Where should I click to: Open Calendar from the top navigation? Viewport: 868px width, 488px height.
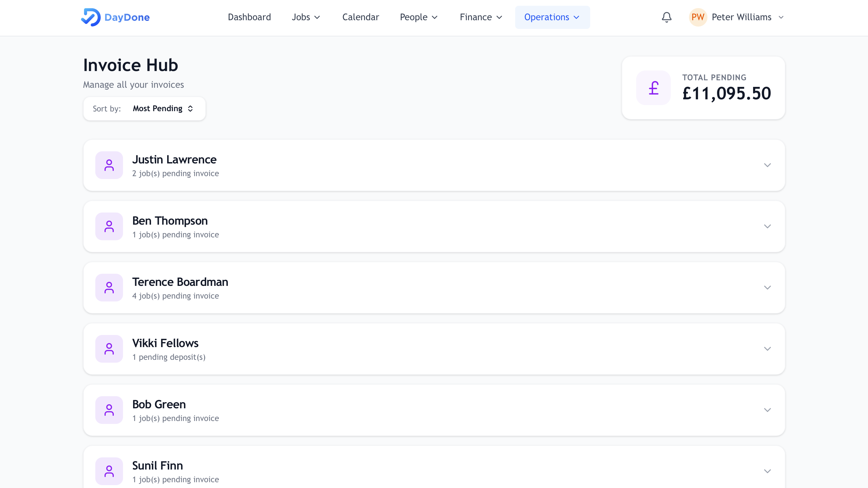(361, 17)
